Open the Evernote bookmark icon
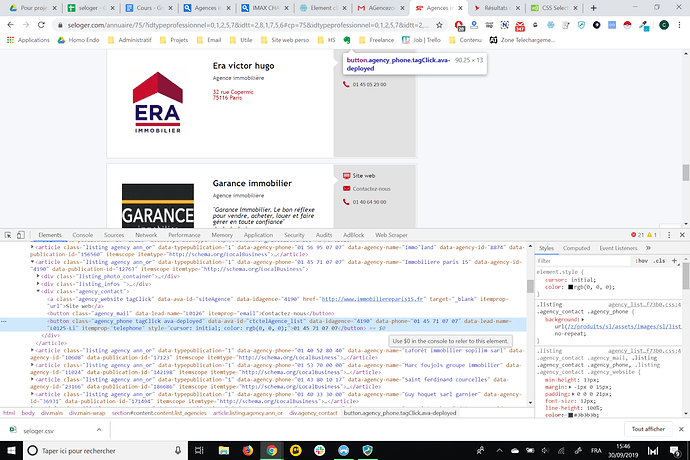Image resolution: width=690 pixels, height=460 pixels. (347, 40)
